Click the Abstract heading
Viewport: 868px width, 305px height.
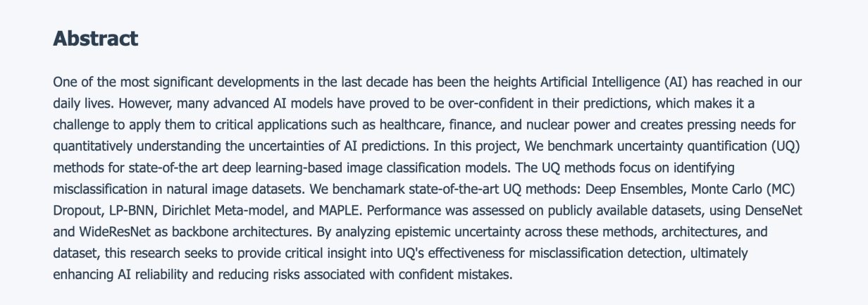click(x=95, y=38)
